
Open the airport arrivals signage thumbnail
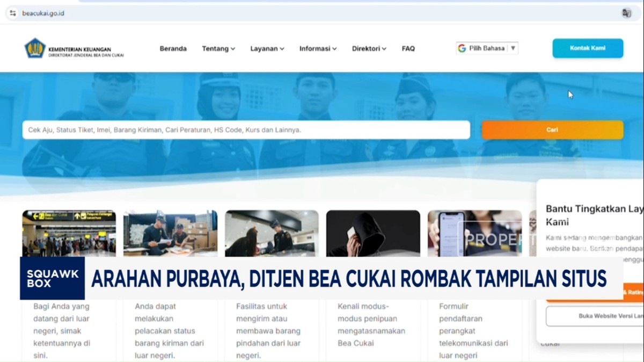click(69, 233)
